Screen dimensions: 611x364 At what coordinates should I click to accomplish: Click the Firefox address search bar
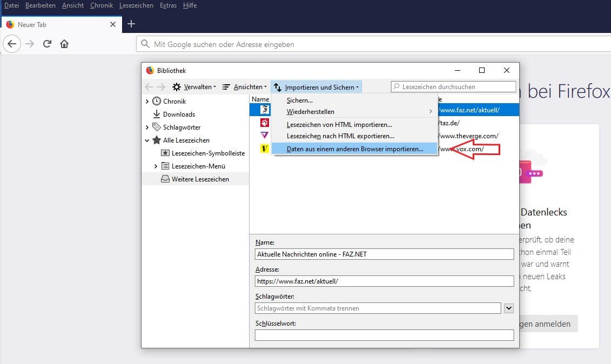pyautogui.click(x=373, y=44)
